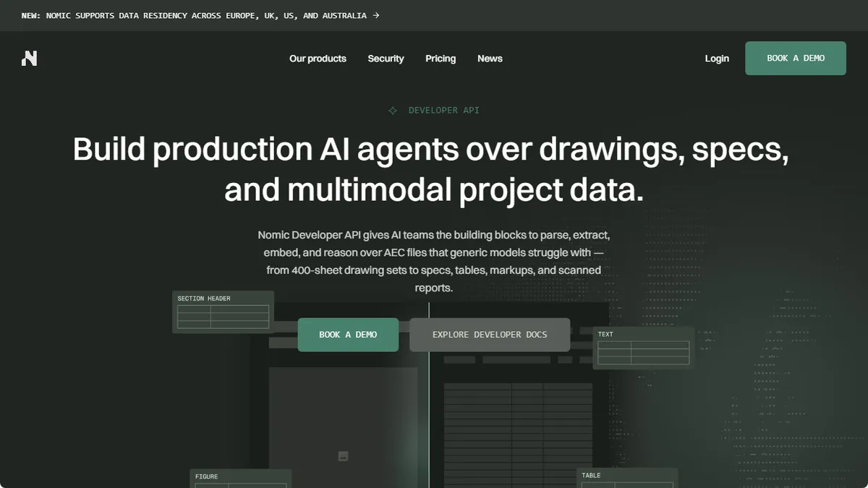Screen dimensions: 868x488
Task: Click the Nomic logo icon
Action: [x=29, y=59]
